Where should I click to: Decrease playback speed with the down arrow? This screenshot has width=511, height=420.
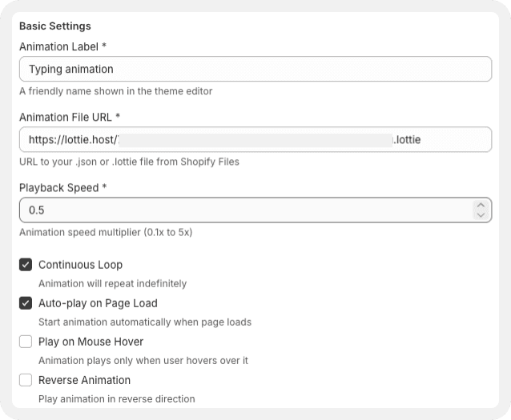pos(481,215)
